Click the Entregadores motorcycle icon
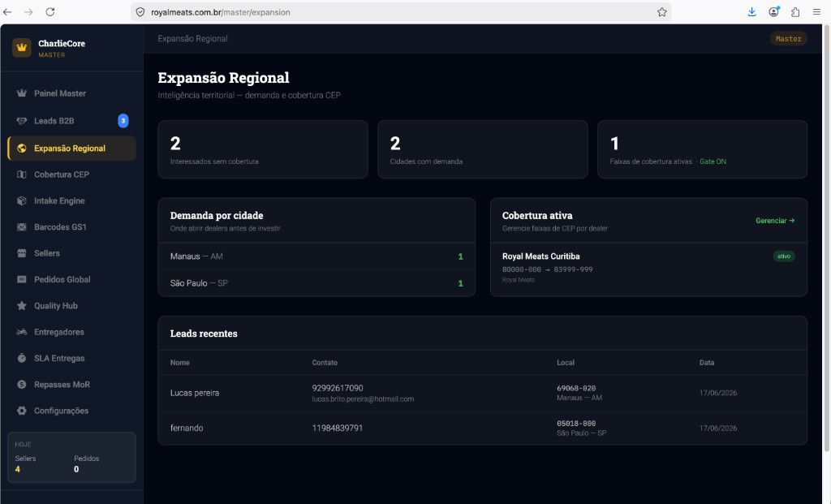 22,332
